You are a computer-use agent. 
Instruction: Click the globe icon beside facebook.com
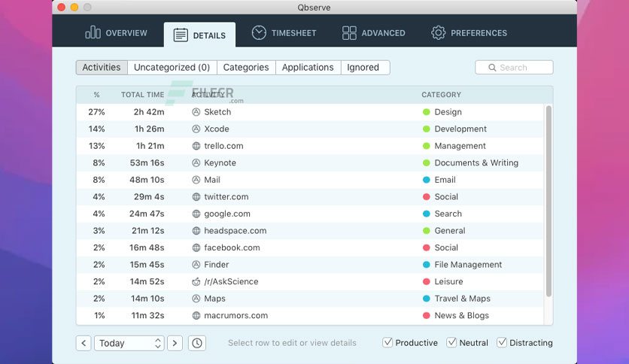196,247
